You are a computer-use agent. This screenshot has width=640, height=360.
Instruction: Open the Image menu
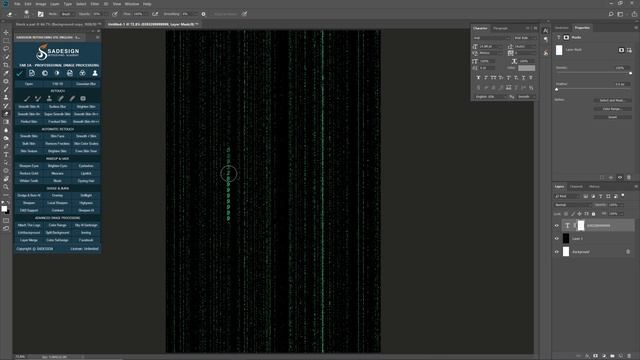[41, 4]
